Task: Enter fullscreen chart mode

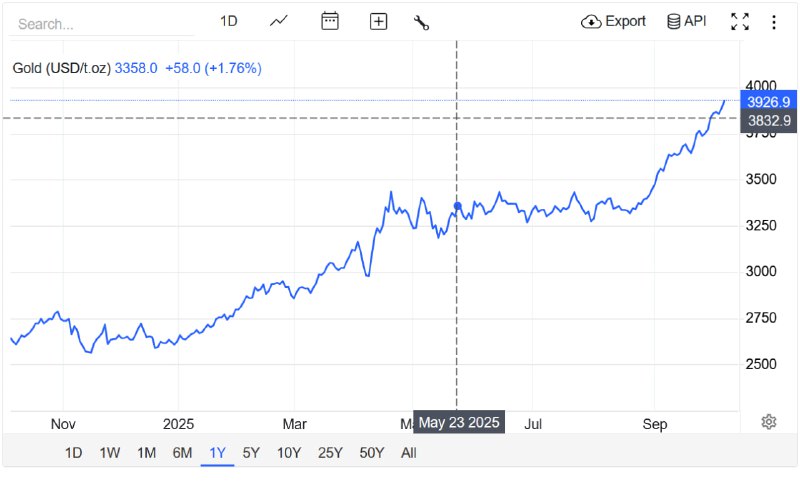Action: pyautogui.click(x=740, y=21)
